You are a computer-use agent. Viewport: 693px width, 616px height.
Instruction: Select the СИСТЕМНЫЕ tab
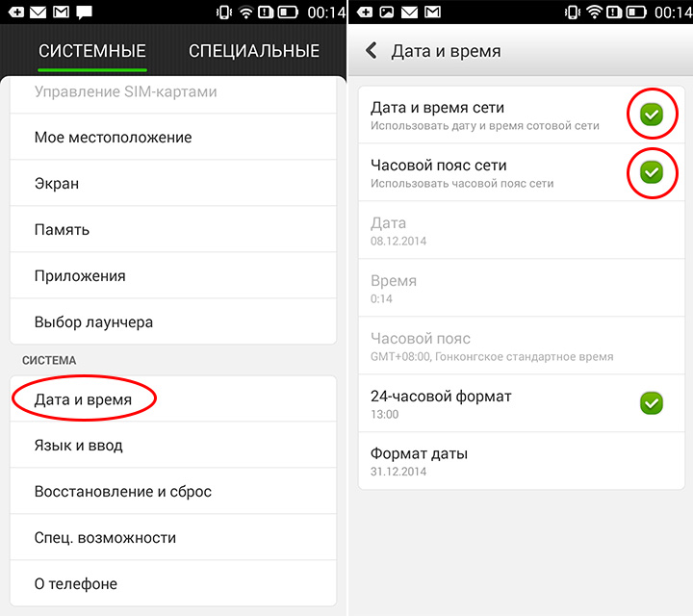[92, 51]
